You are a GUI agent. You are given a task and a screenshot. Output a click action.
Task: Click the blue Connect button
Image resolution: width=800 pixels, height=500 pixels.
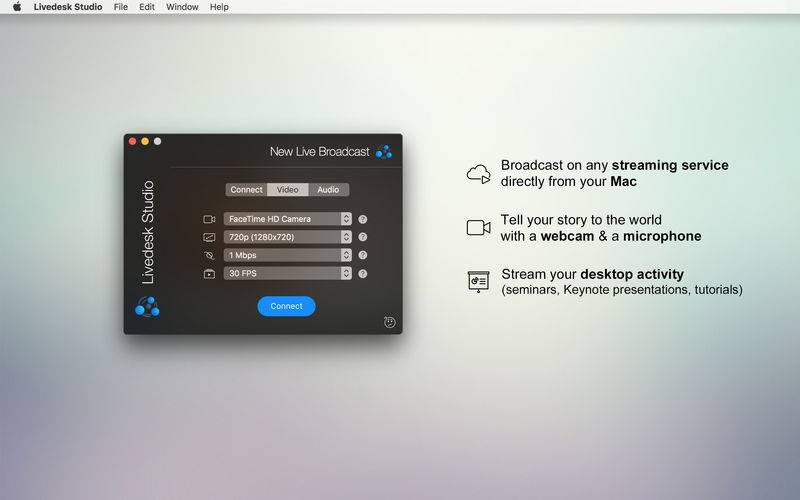coord(286,306)
